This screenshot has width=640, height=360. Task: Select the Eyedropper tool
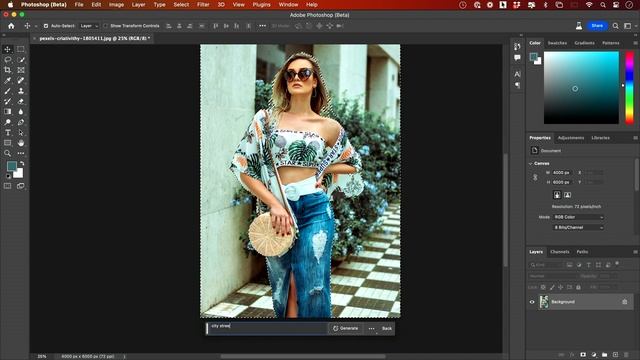(7, 80)
